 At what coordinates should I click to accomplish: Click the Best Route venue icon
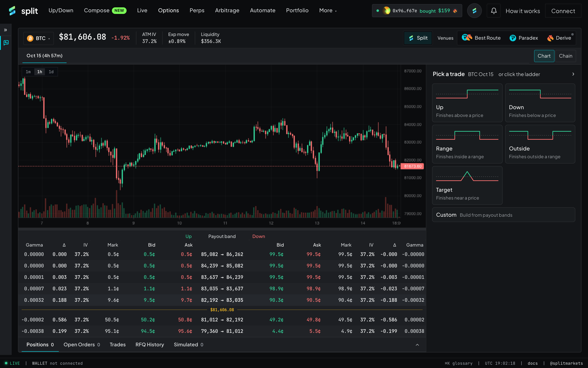[x=467, y=38]
